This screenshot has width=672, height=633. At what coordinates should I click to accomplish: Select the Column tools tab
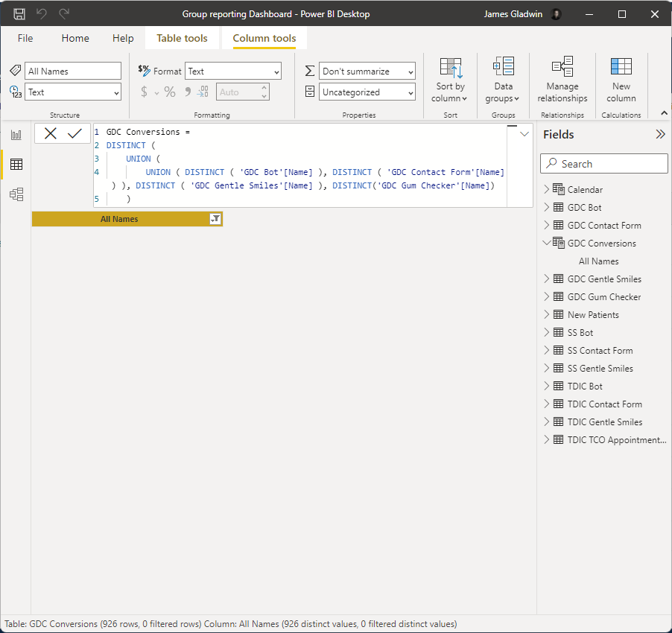[x=264, y=38]
